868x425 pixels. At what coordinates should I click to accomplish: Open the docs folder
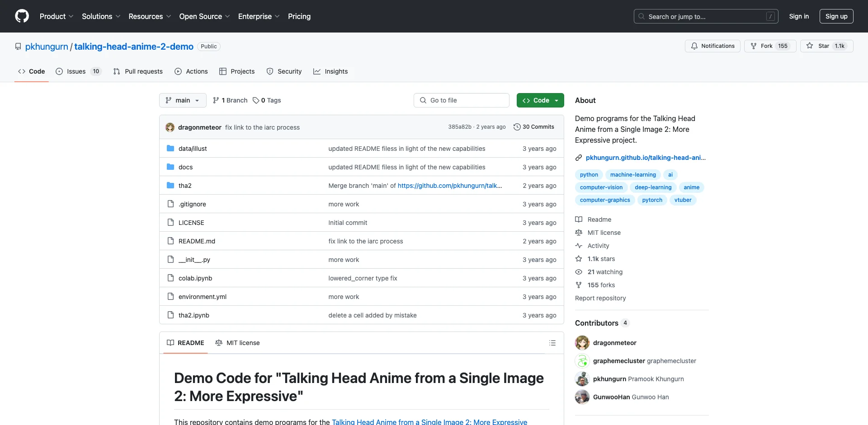[x=185, y=167]
